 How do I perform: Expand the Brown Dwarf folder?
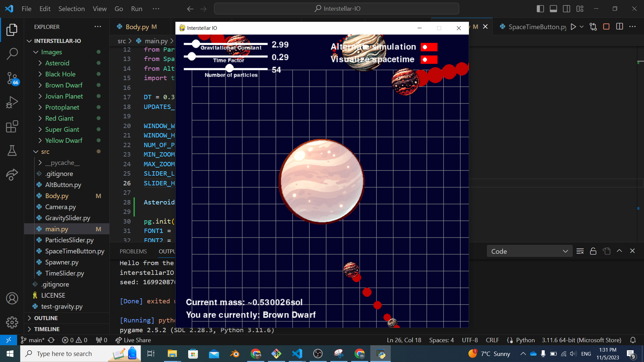click(x=64, y=85)
